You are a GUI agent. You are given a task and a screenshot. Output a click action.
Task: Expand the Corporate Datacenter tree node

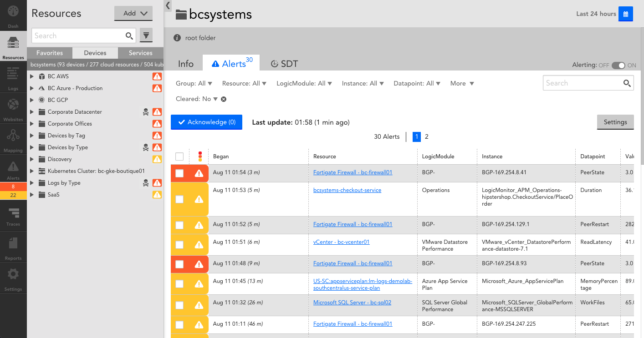pos(32,112)
